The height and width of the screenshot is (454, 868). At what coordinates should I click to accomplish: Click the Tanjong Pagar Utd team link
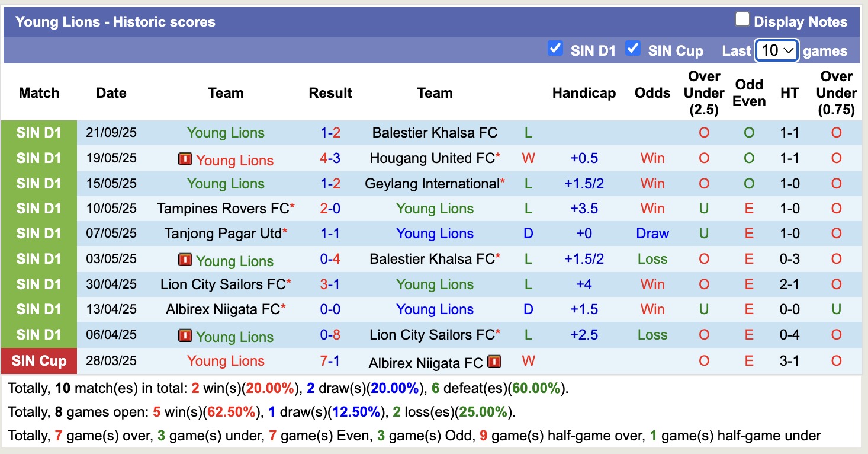pyautogui.click(x=225, y=234)
